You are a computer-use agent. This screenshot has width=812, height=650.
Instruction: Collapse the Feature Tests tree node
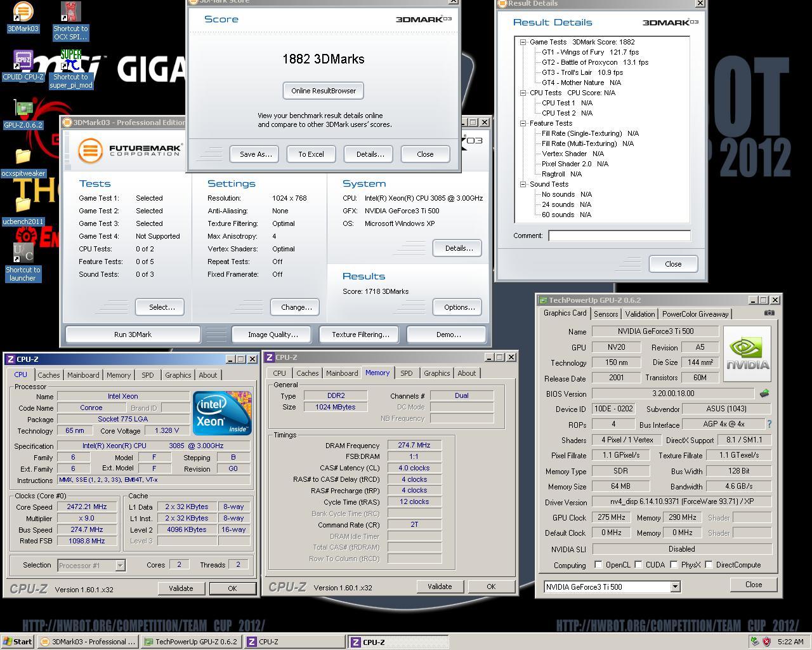coord(523,123)
